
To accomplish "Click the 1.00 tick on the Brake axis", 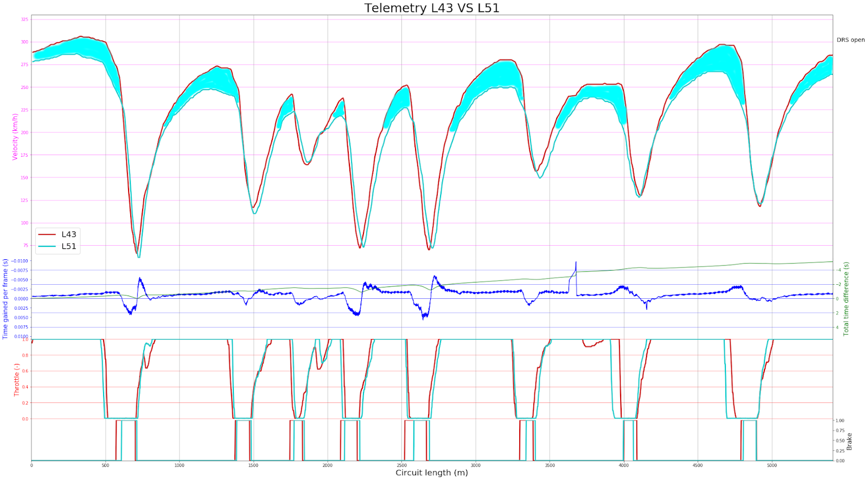I will (x=840, y=420).
